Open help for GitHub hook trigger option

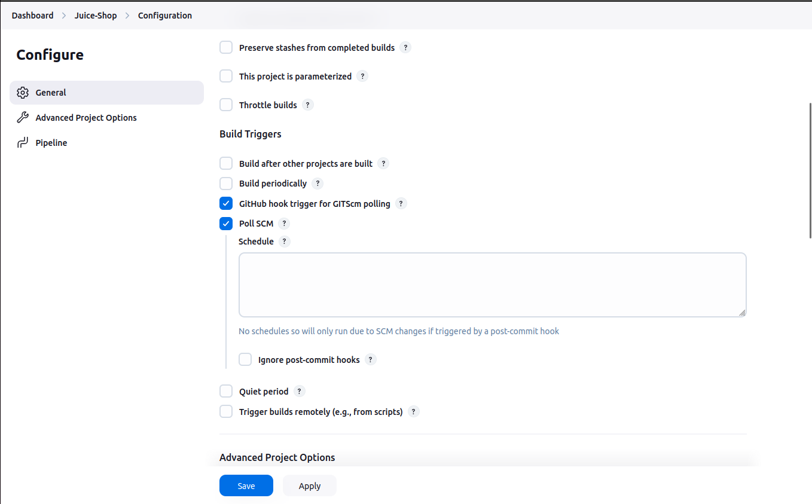401,204
